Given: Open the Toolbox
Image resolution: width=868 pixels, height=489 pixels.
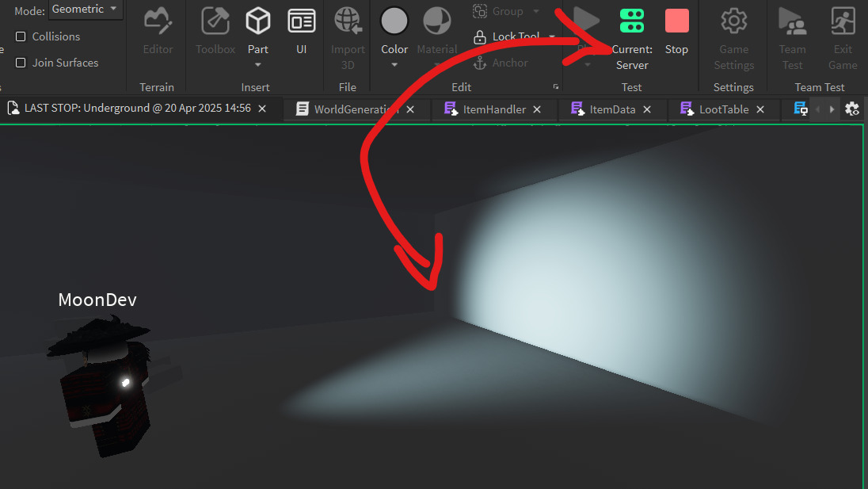Looking at the screenshot, I should point(215,32).
